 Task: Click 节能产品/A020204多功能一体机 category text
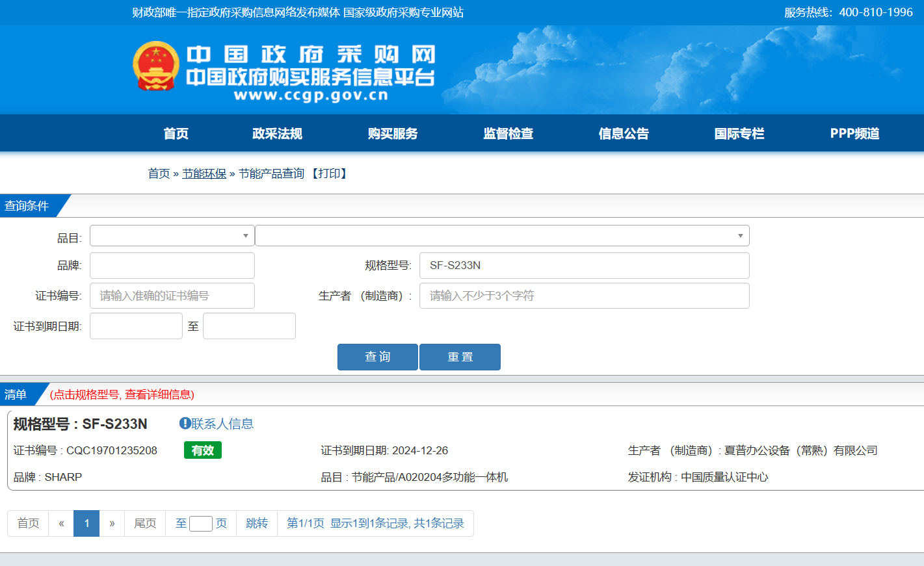point(430,477)
